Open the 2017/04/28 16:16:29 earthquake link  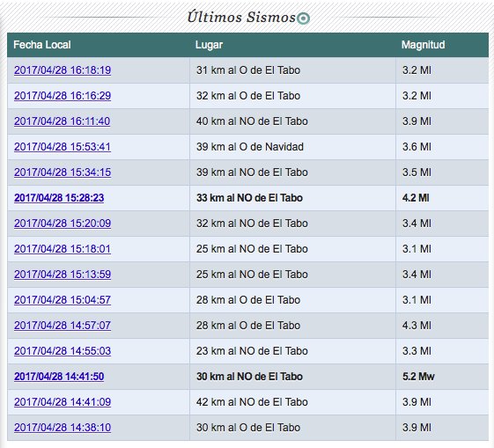tap(63, 95)
